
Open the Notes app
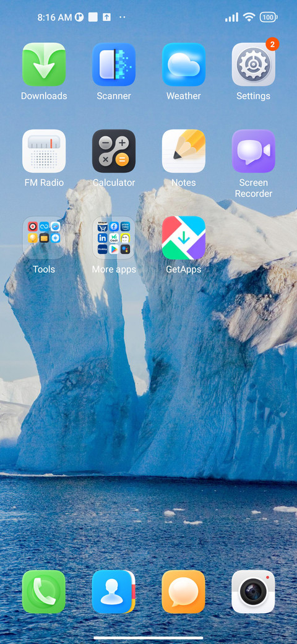pyautogui.click(x=183, y=151)
